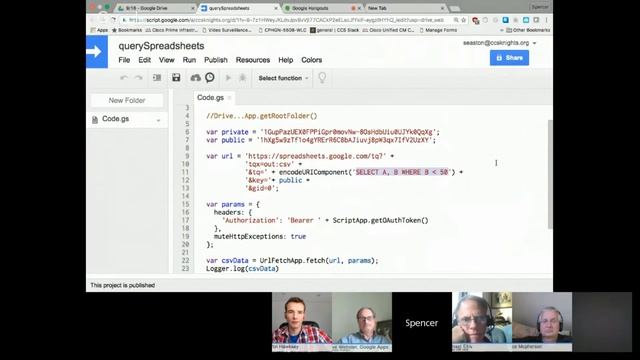Expand the Code.gs file options arrow
The height and width of the screenshot is (360, 640).
[x=158, y=120]
